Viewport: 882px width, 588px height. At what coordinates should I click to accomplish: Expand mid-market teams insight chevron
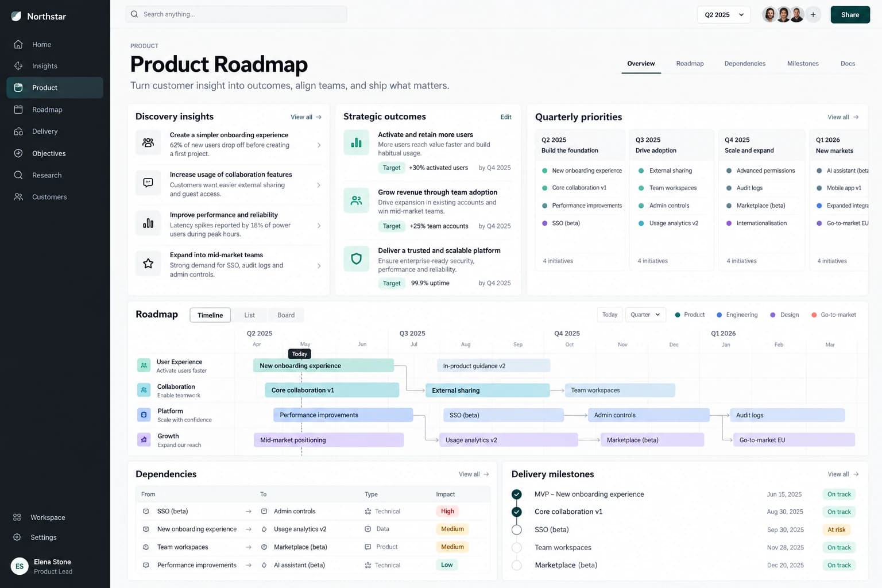[319, 266]
